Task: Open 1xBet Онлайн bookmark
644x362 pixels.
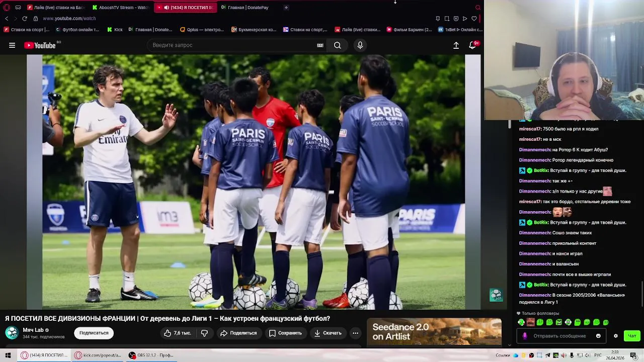Action: click(x=460, y=30)
